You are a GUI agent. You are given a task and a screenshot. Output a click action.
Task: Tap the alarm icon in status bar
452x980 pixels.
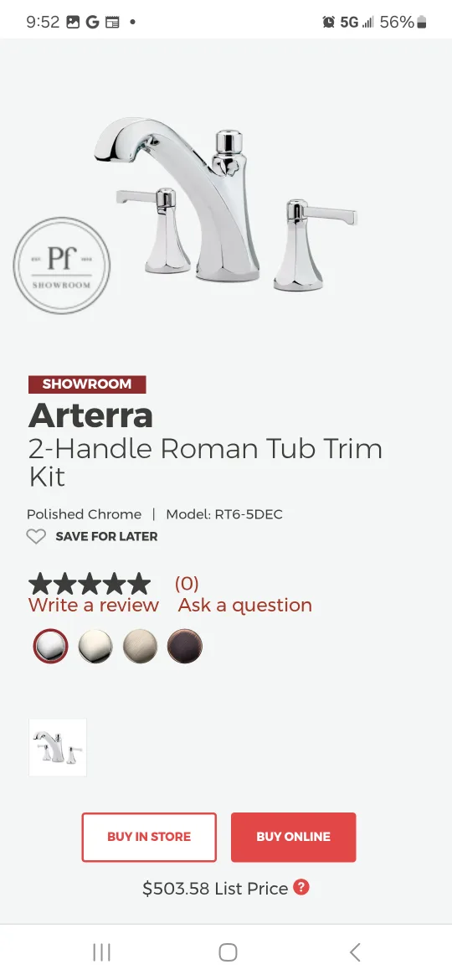tap(328, 23)
